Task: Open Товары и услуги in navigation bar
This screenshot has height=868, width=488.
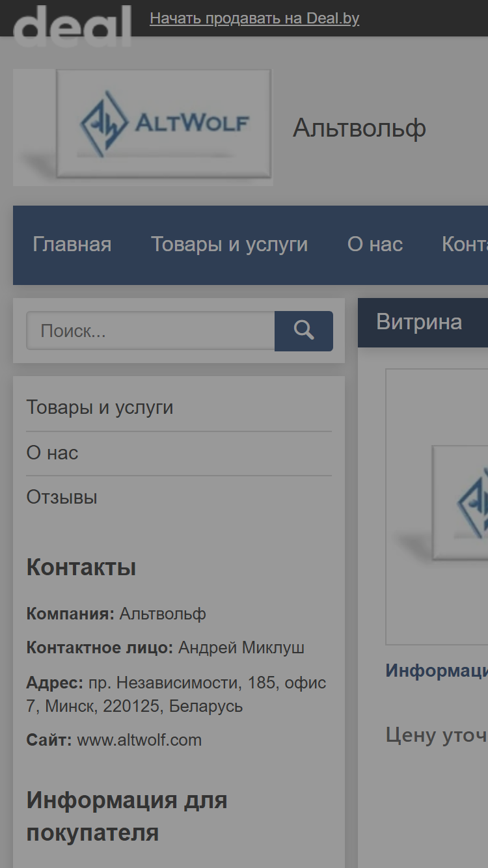Action: [230, 245]
